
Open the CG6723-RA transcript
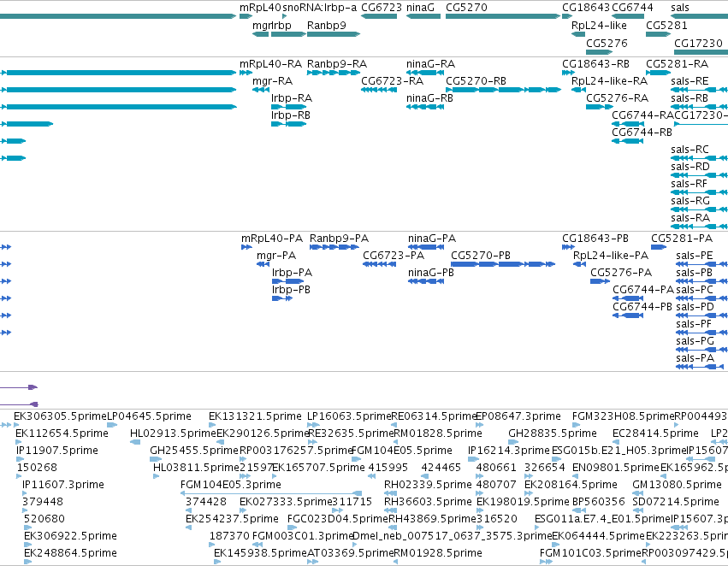[379, 90]
